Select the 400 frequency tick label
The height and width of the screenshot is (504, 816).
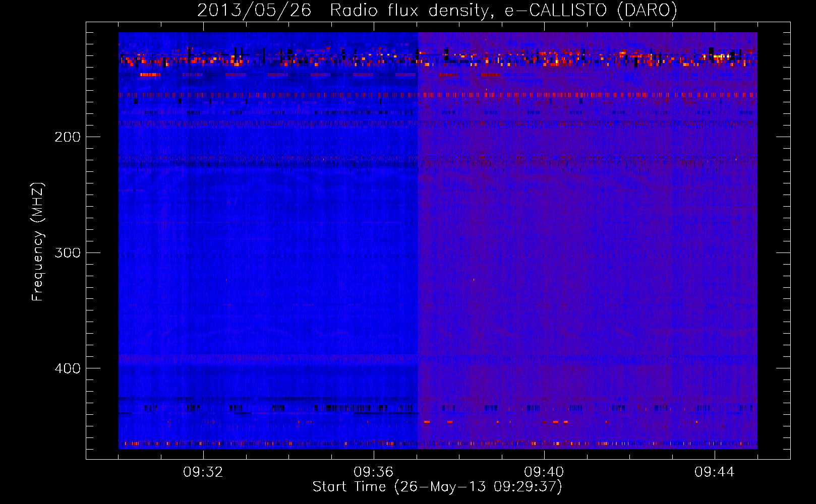pyautogui.click(x=68, y=368)
